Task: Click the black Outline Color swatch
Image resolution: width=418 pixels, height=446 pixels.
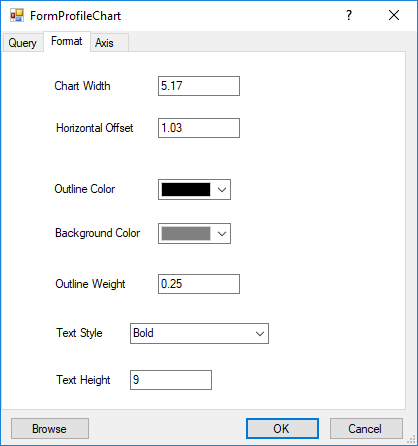Action: tap(186, 190)
